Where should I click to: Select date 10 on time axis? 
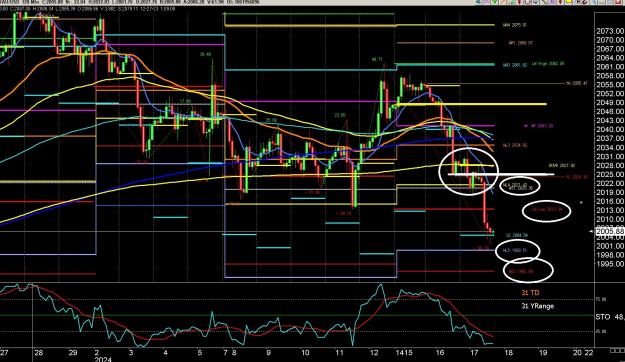click(305, 353)
